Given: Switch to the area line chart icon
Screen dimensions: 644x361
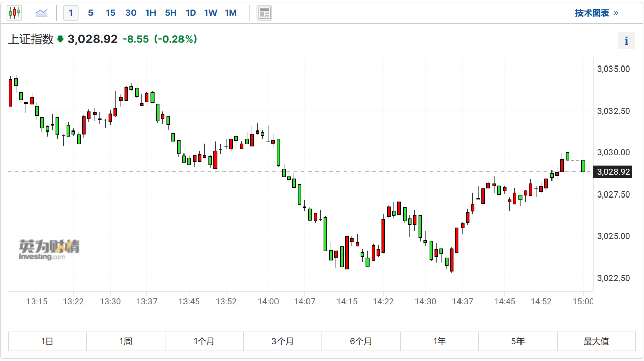Looking at the screenshot, I should pyautogui.click(x=41, y=13).
